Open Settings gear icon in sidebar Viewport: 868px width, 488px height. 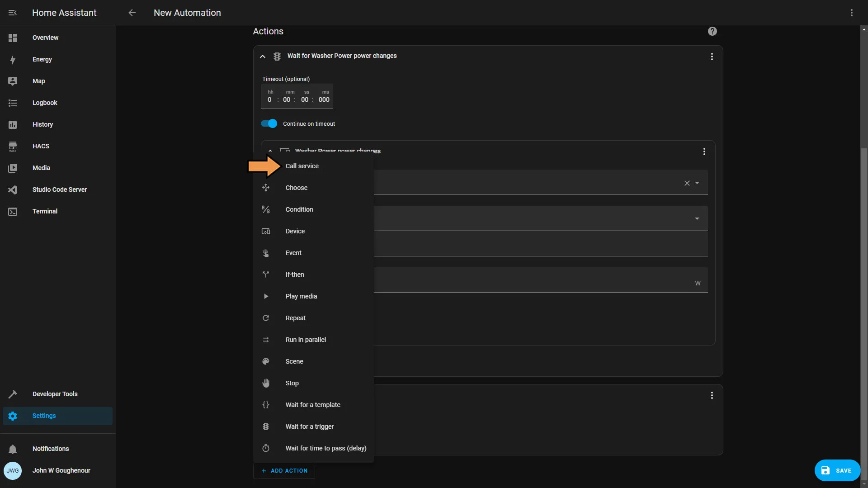pos(13,416)
